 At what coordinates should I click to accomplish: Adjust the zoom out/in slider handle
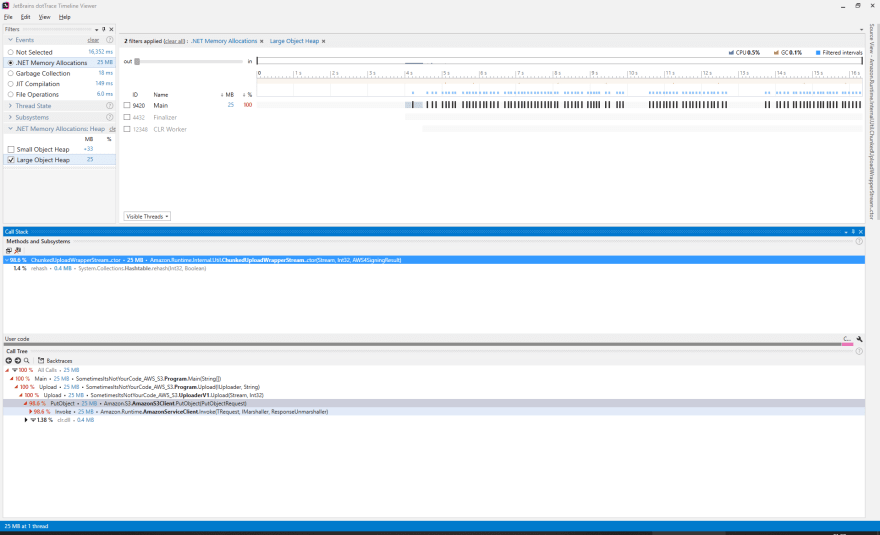pyautogui.click(x=137, y=61)
